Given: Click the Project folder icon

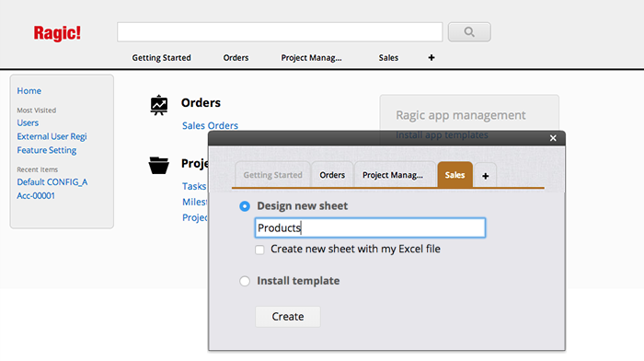Looking at the screenshot, I should 159,165.
